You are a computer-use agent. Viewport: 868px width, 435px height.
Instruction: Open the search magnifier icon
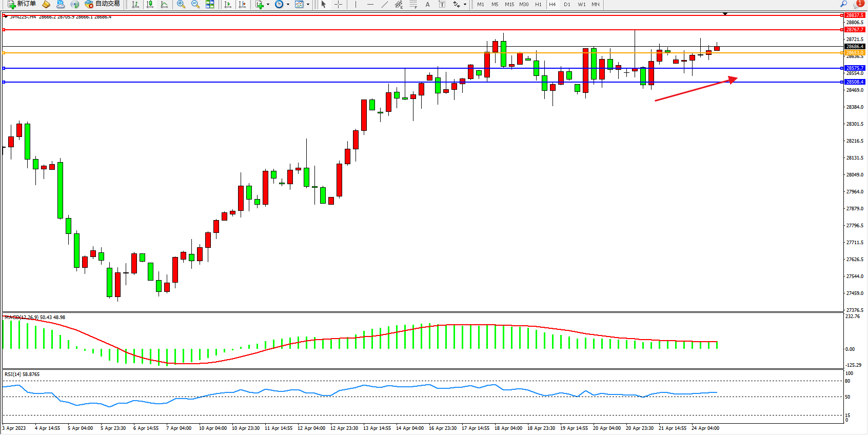843,4
